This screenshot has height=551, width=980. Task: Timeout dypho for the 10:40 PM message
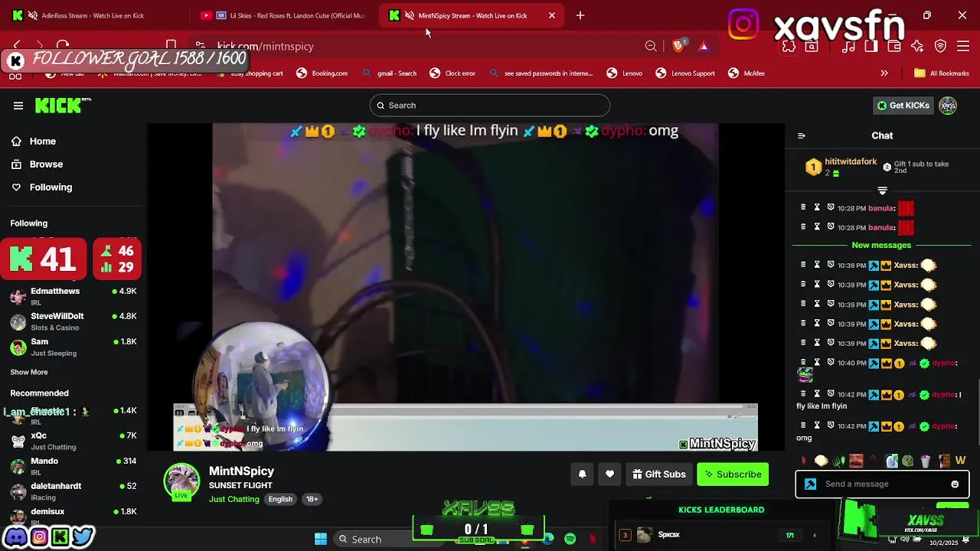[x=817, y=363]
